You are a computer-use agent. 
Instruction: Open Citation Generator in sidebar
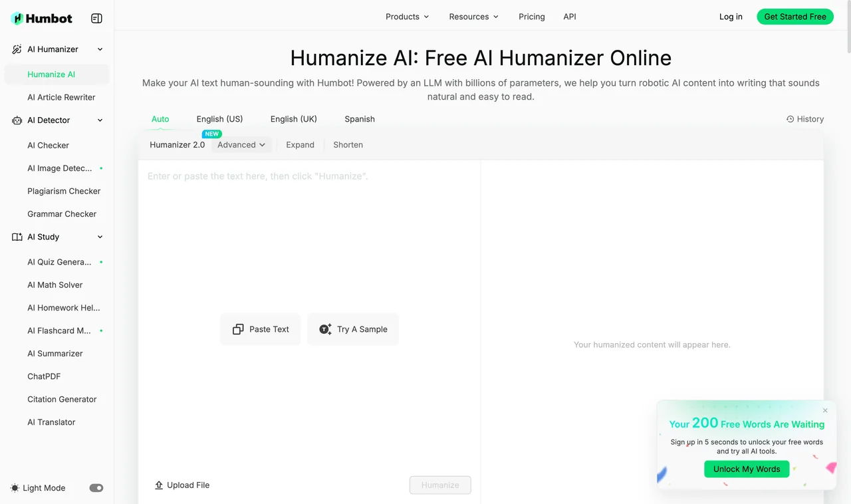[62, 400]
